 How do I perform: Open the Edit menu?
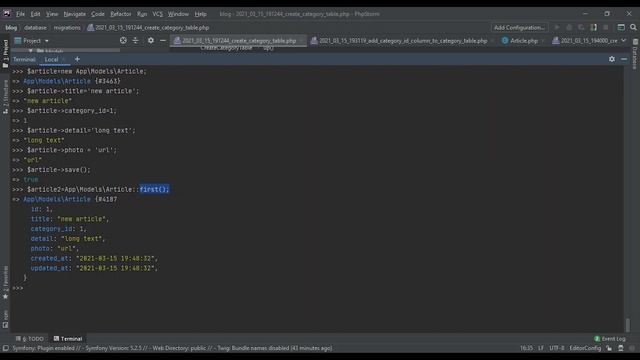point(36,14)
